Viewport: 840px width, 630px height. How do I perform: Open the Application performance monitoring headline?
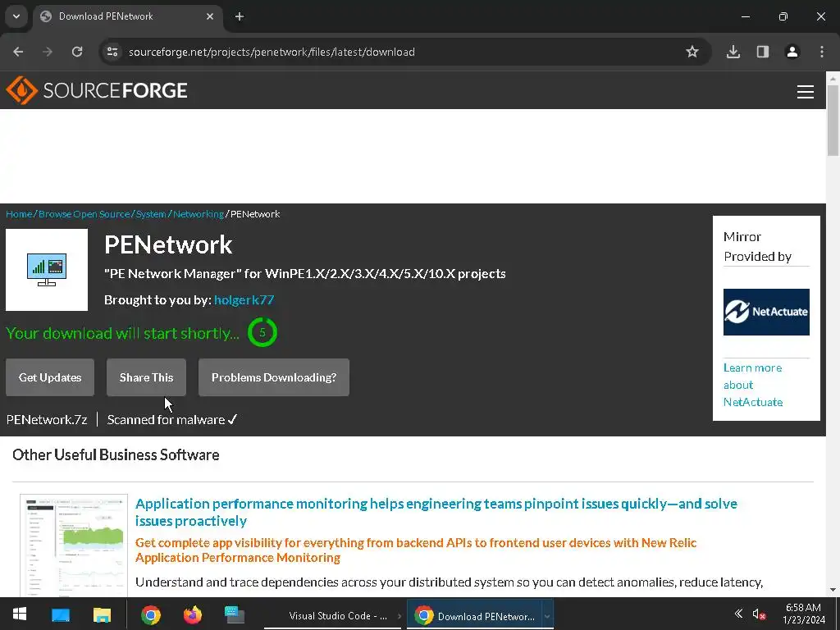coord(436,512)
